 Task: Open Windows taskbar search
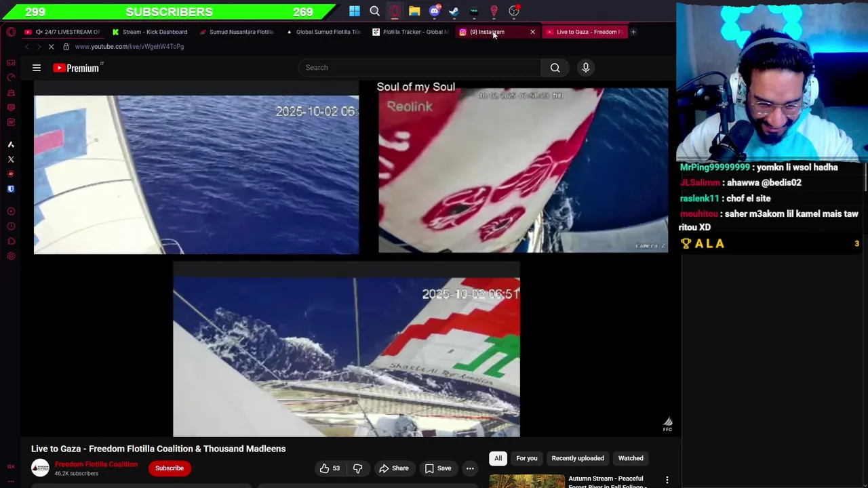pyautogui.click(x=374, y=11)
